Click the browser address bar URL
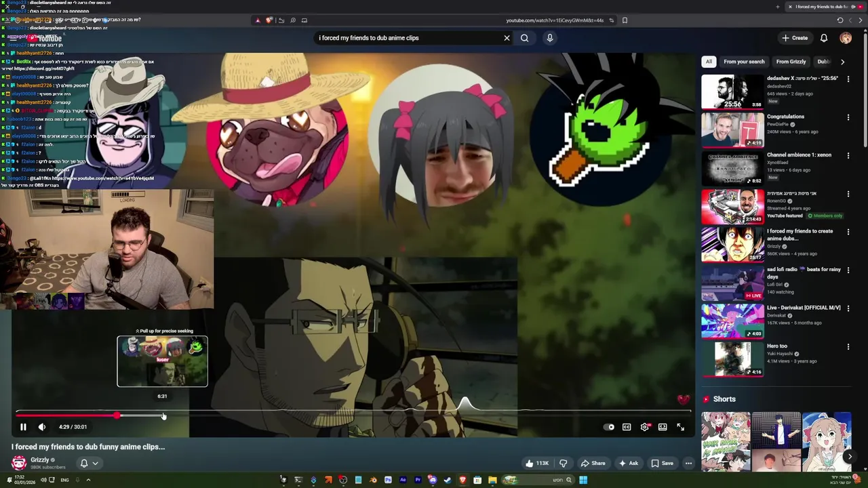This screenshot has width=868, height=488. pyautogui.click(x=554, y=20)
